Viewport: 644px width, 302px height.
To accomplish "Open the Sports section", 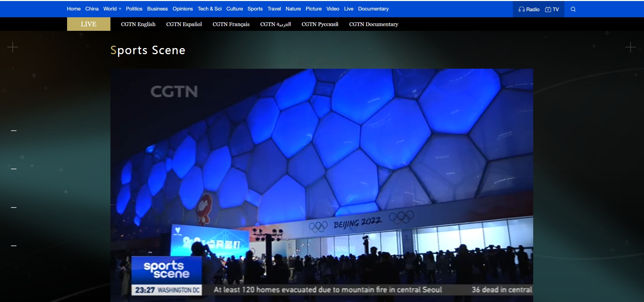I will (x=255, y=9).
